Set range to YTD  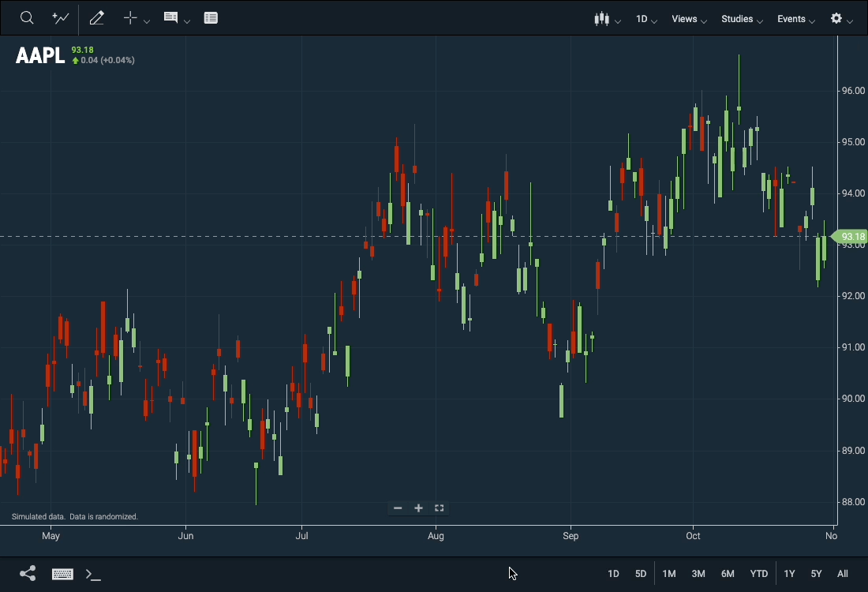tap(759, 574)
